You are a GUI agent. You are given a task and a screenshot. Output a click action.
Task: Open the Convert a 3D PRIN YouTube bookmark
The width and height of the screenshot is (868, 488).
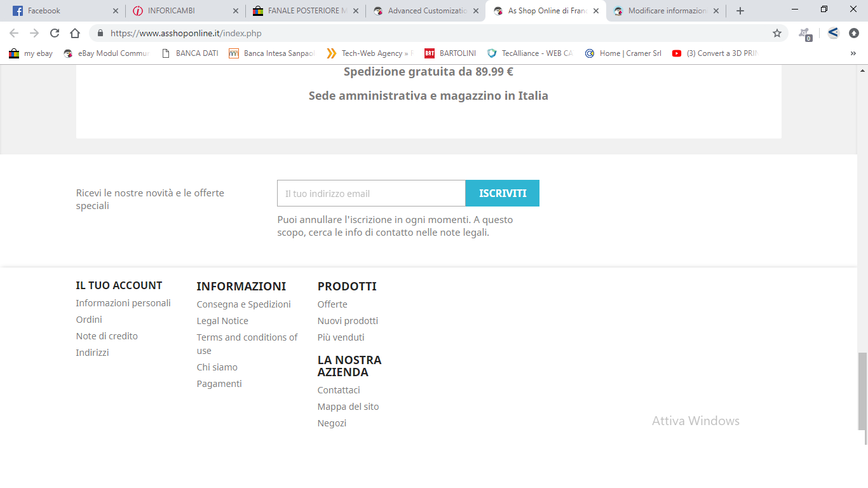coord(715,53)
